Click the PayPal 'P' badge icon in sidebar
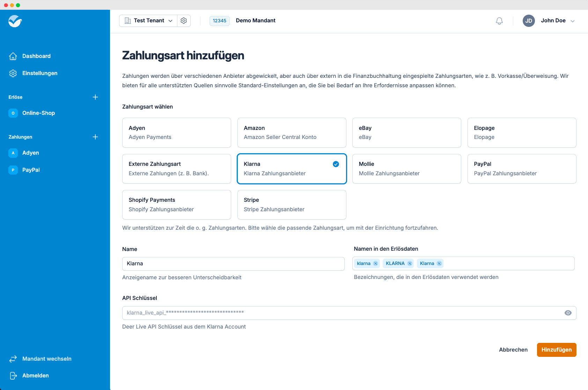 13,170
